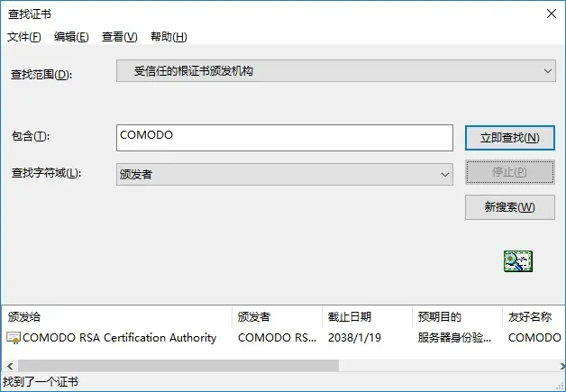
Task: Sort by the 颁发给 column header
Action: click(116, 317)
